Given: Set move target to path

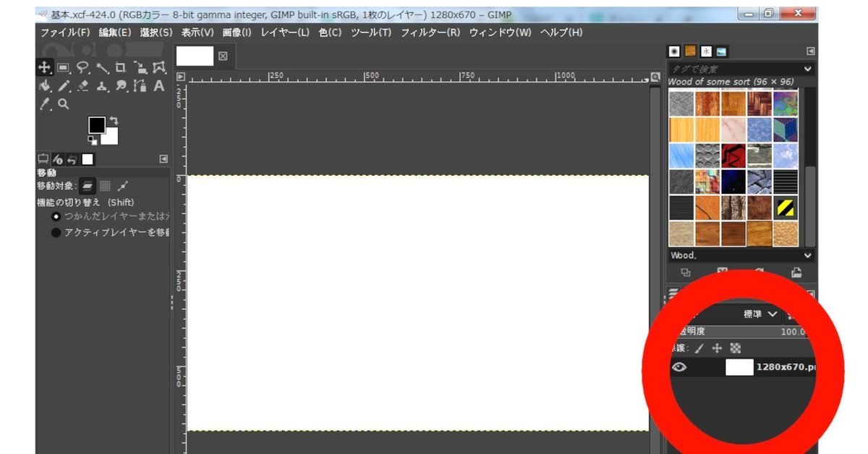Looking at the screenshot, I should [x=122, y=186].
